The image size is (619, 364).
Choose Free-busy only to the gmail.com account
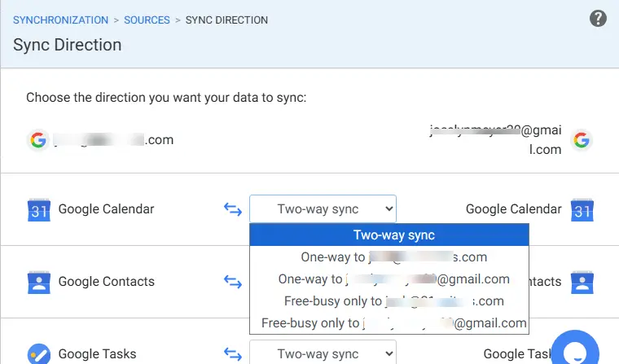[x=389, y=323]
